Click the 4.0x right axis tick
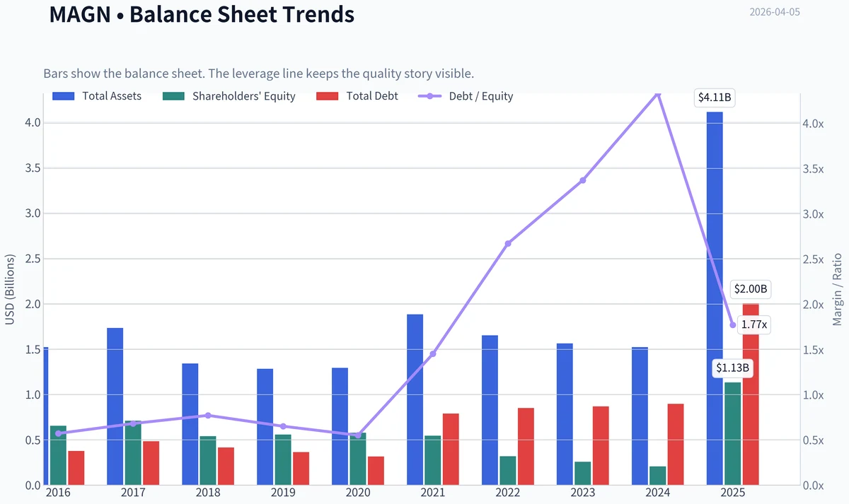849x504 pixels. (814, 124)
